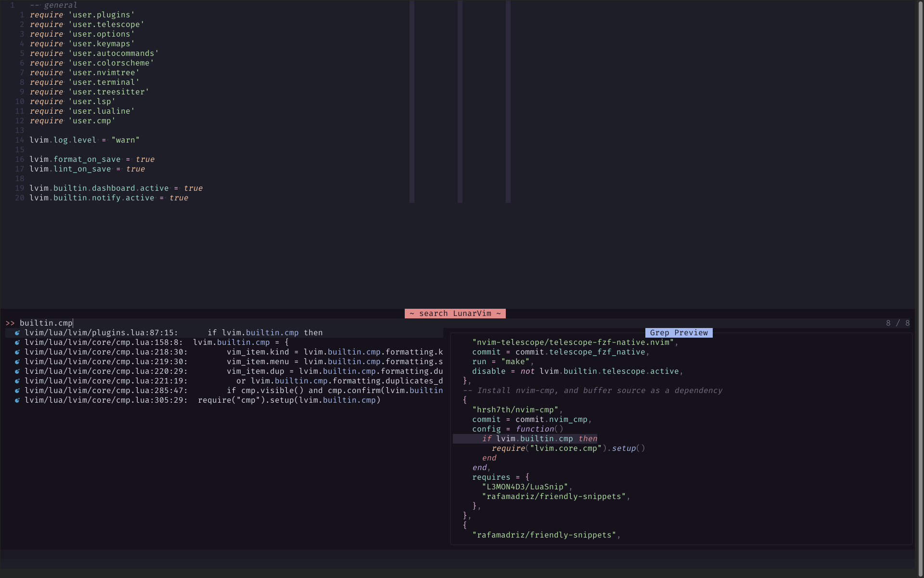Click the lvim.format_on_save = true line
The height and width of the screenshot is (578, 924).
[91, 159]
